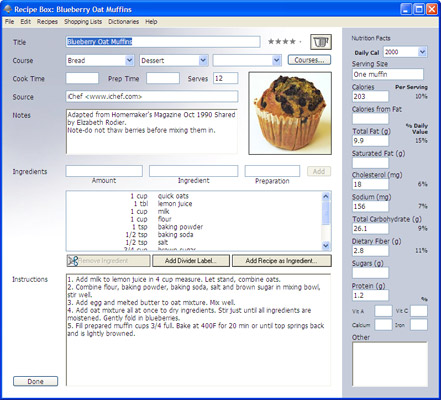Open the File menu
441x400 pixels.
click(x=9, y=22)
